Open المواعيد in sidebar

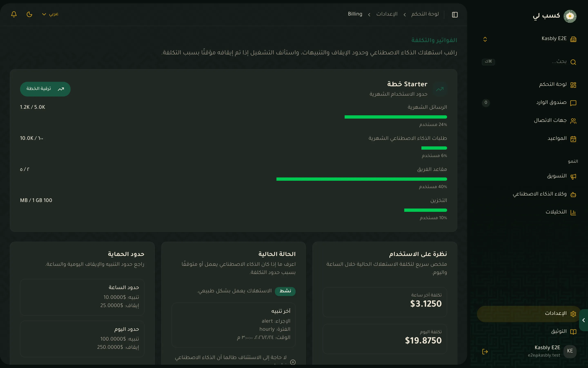[530, 139]
